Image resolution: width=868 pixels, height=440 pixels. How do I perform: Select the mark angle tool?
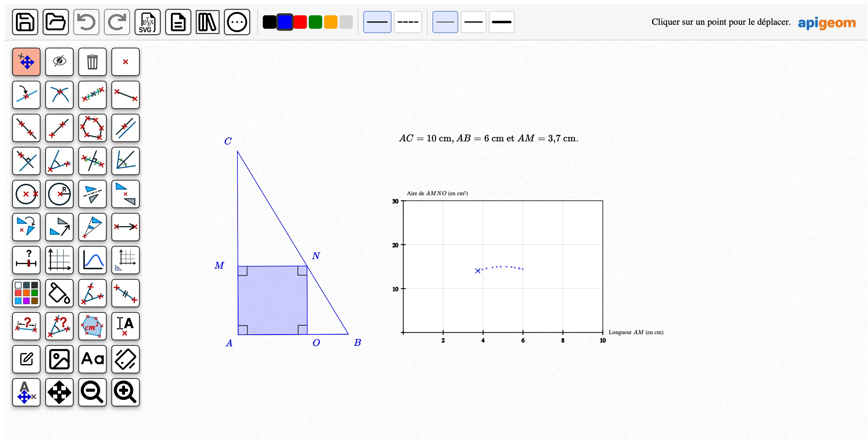(92, 293)
